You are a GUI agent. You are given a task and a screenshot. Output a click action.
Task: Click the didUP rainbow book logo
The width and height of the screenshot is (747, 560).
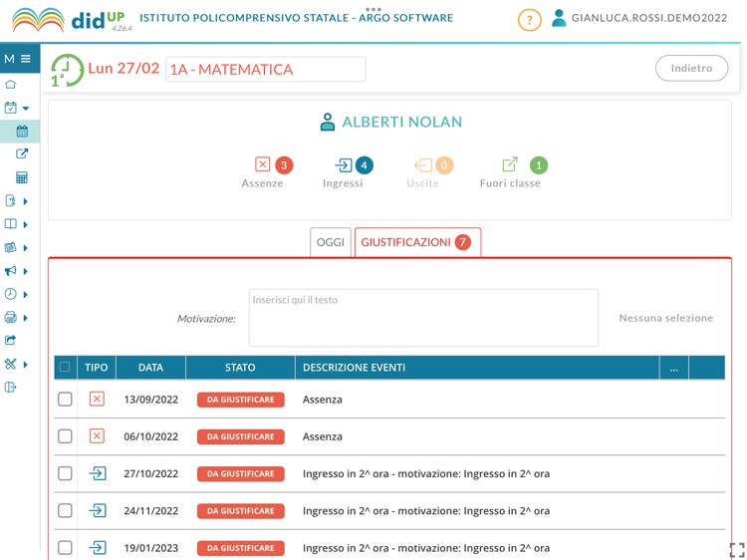pyautogui.click(x=38, y=20)
